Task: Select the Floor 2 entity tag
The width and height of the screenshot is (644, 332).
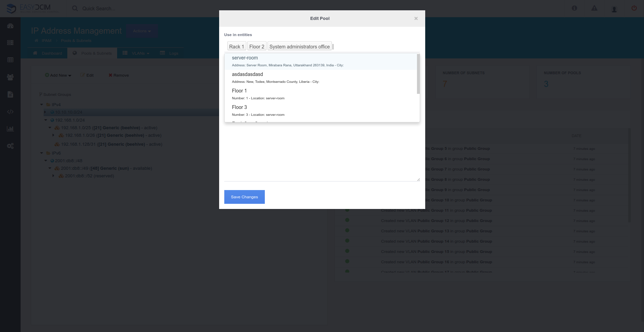Action: click(x=257, y=46)
